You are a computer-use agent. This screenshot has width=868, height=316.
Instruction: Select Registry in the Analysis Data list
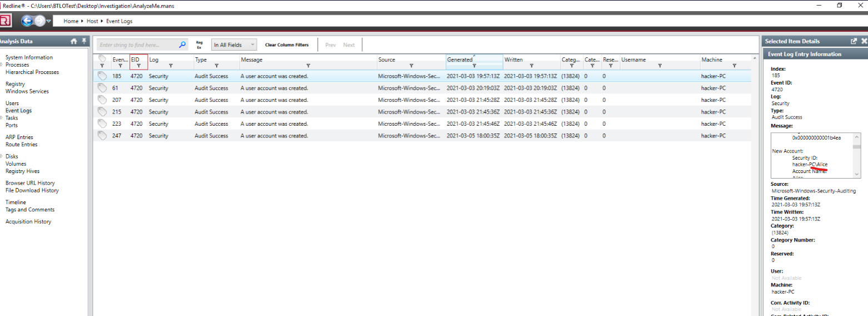(x=15, y=84)
